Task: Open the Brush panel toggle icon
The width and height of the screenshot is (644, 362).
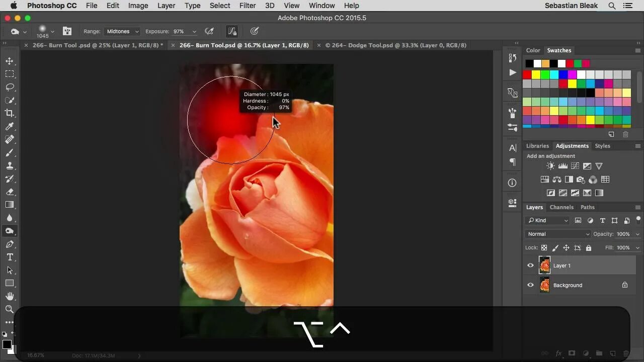Action: coord(67,31)
